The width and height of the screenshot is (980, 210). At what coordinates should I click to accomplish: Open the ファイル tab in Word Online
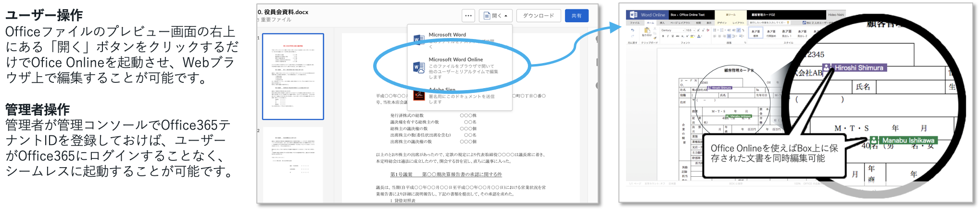[635, 23]
